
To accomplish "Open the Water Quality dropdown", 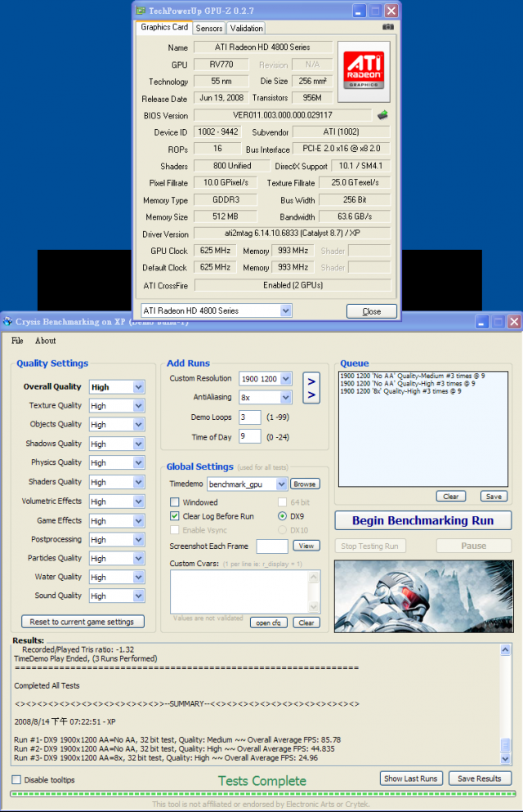I will [138, 577].
